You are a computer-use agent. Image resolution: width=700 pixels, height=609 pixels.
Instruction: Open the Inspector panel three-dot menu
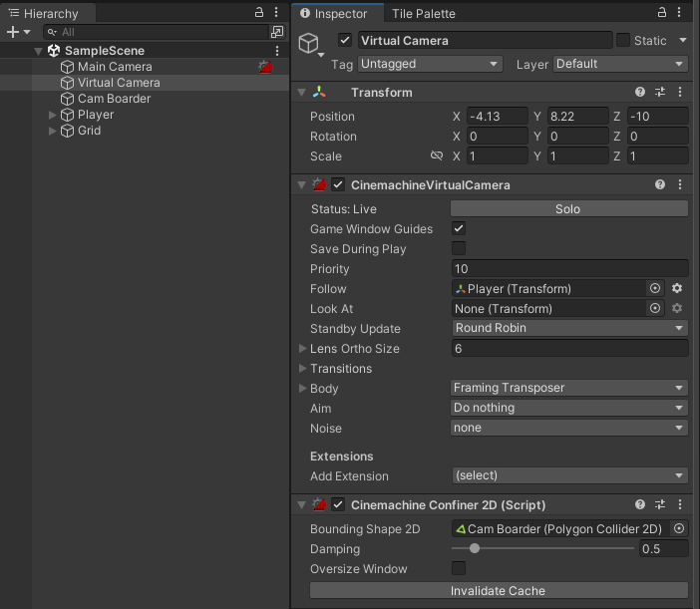[679, 13]
